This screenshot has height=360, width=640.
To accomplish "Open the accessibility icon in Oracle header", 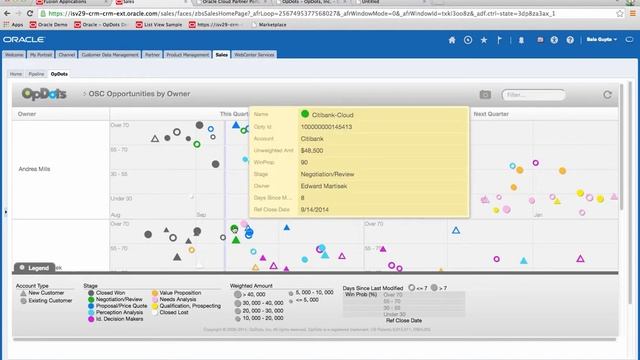I will point(554,40).
